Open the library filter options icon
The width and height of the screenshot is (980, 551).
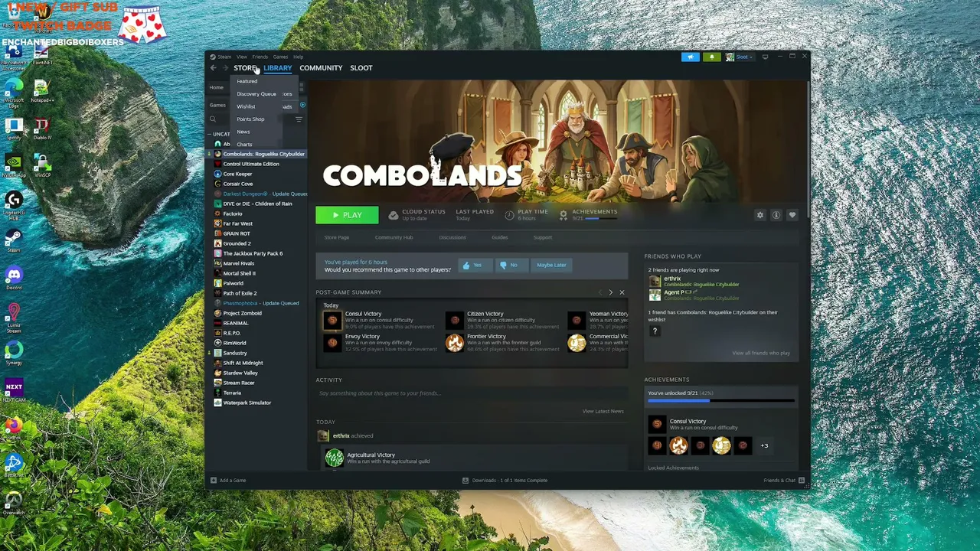click(299, 119)
